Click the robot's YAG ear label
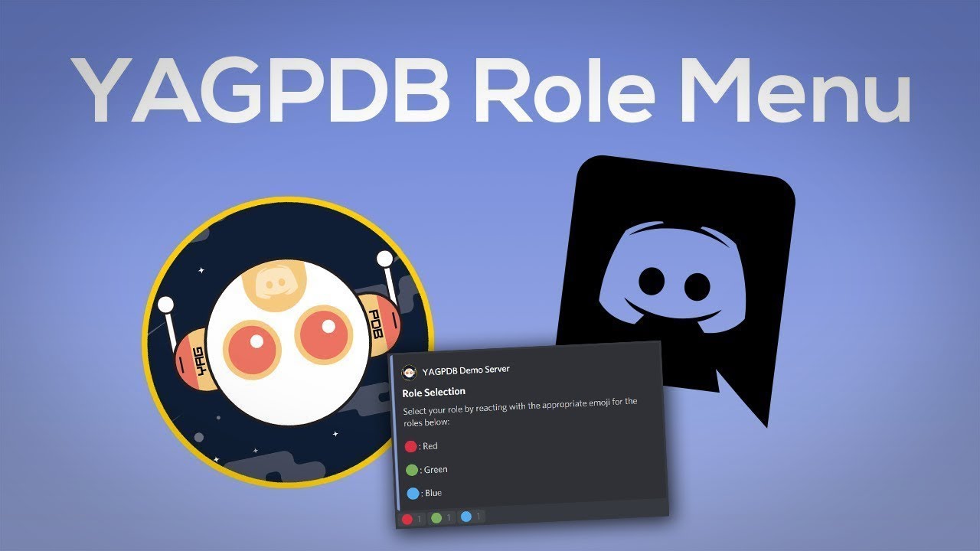Image resolution: width=980 pixels, height=551 pixels. pyautogui.click(x=201, y=363)
